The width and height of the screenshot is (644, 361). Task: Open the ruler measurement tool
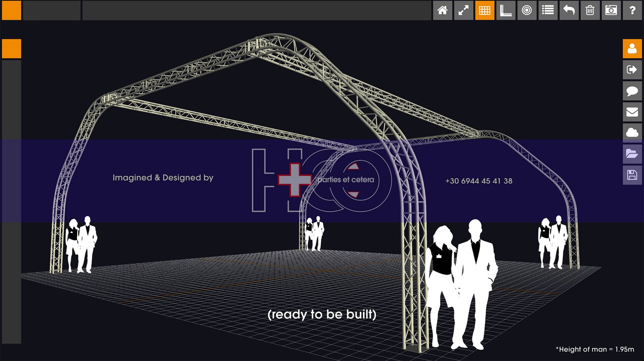click(x=506, y=10)
